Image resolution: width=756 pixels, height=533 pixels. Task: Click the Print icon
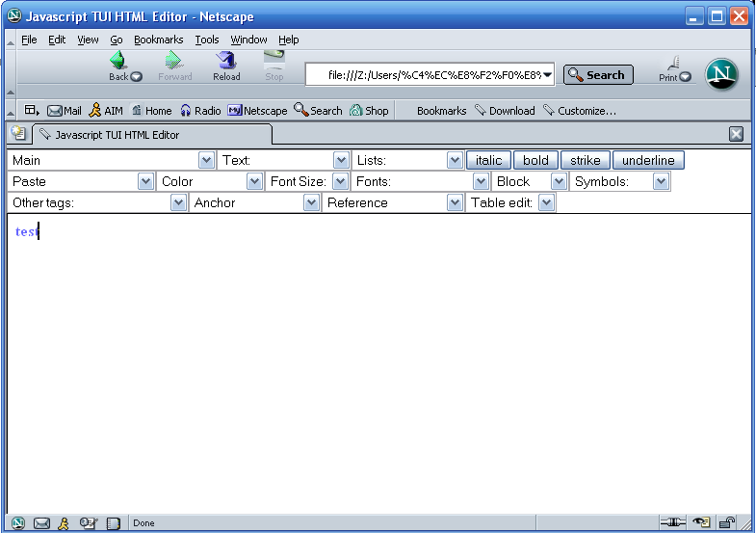(x=674, y=64)
